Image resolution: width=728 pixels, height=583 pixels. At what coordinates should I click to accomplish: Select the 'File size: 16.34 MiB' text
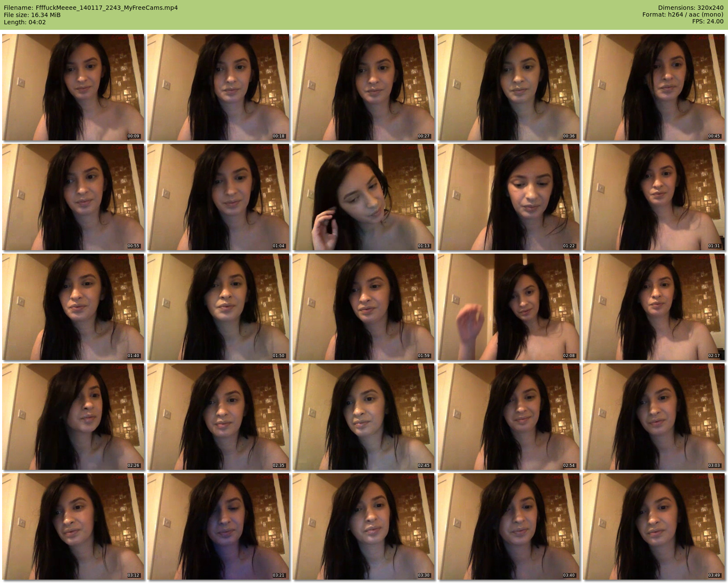click(x=32, y=15)
